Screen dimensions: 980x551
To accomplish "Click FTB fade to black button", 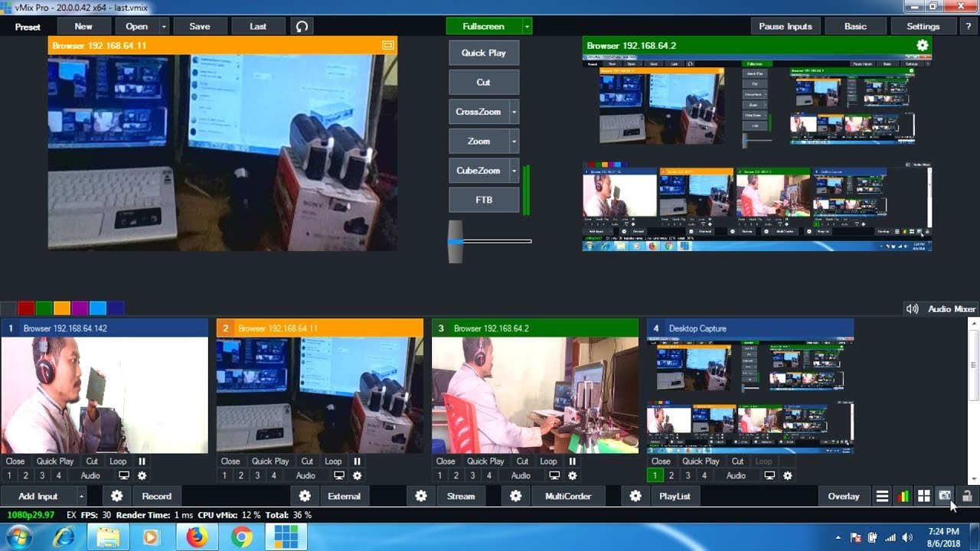I will [483, 200].
